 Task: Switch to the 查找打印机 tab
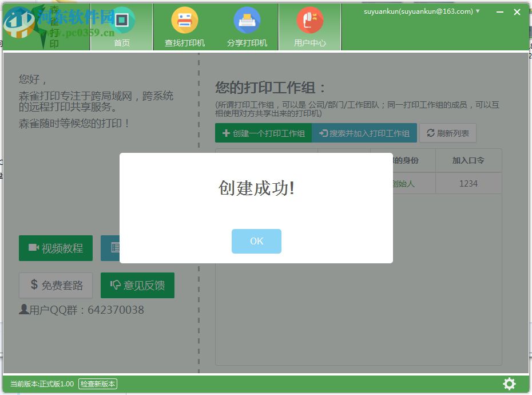pyautogui.click(x=185, y=26)
